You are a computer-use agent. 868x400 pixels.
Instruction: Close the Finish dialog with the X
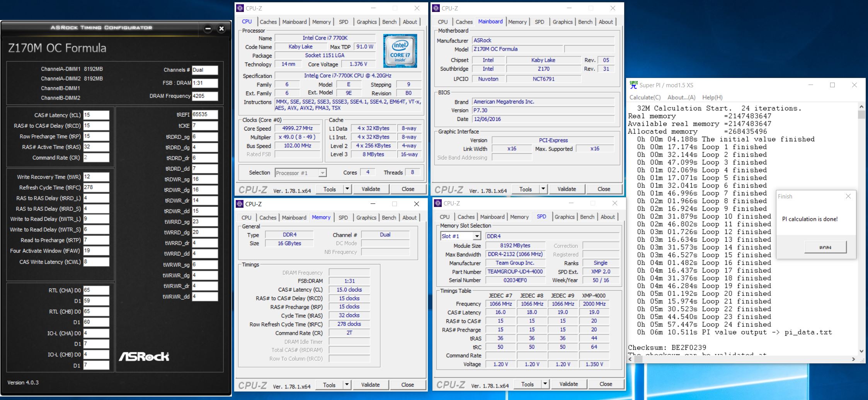[x=848, y=196]
